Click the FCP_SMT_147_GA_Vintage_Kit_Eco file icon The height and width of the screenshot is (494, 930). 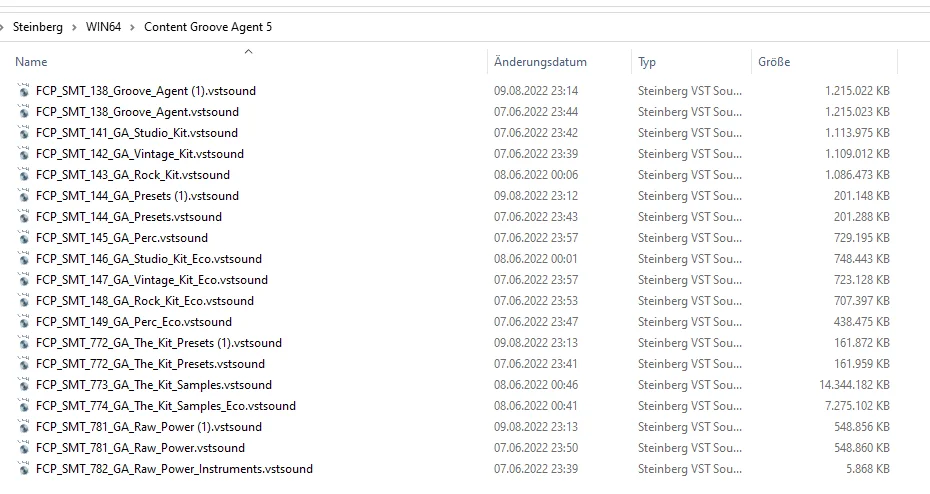[x=23, y=280]
